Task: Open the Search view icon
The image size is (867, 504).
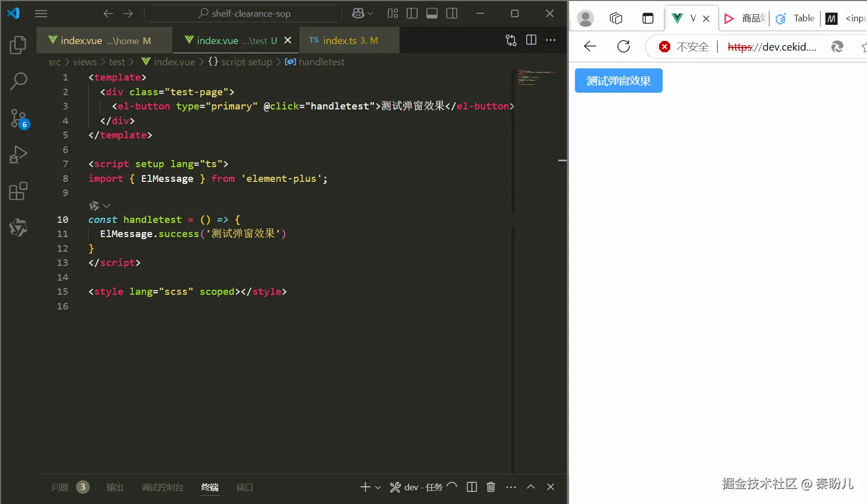Action: tap(18, 82)
